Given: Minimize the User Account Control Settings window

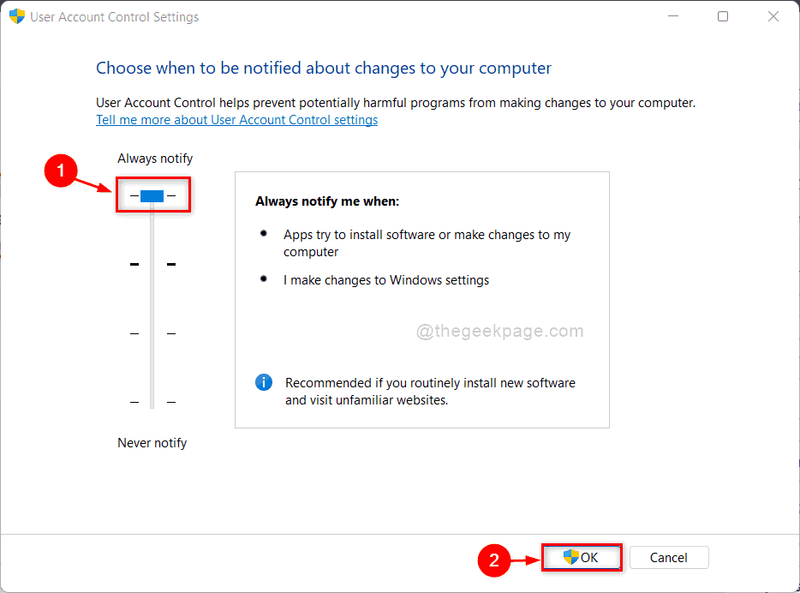Looking at the screenshot, I should (x=673, y=16).
